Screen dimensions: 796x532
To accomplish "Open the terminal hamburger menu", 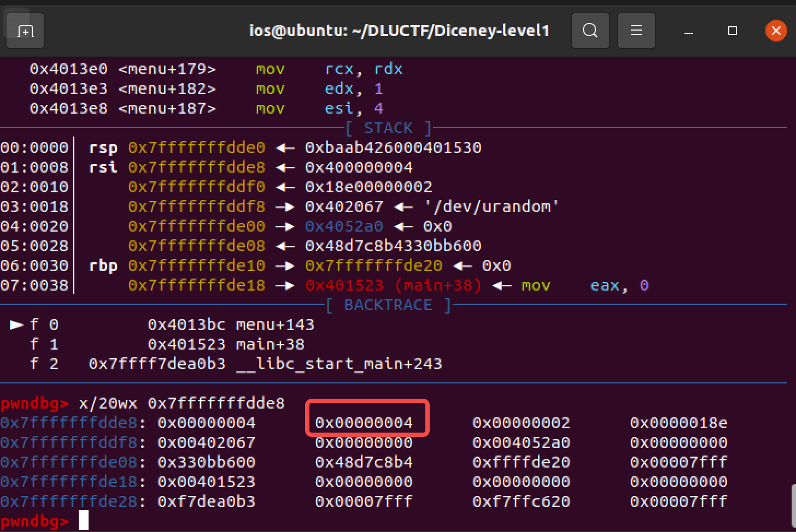I will click(636, 31).
